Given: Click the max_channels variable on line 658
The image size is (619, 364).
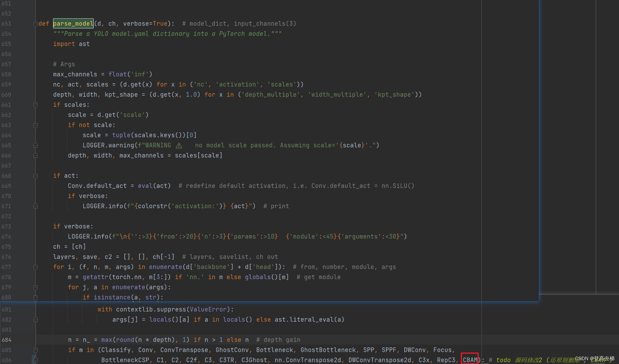Looking at the screenshot, I should click(x=75, y=74).
